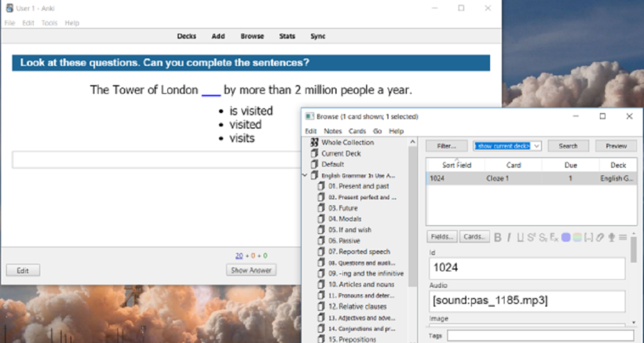Toggle bold formatting in the editor

[497, 237]
